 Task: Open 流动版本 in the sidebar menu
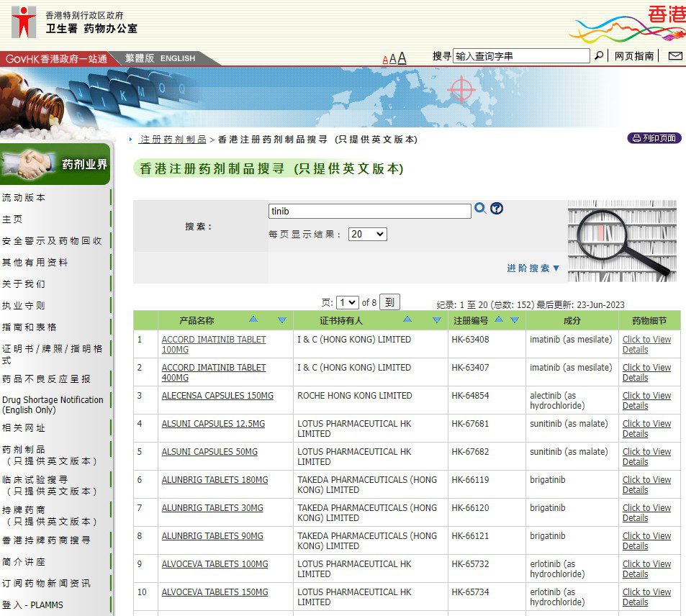tap(24, 198)
